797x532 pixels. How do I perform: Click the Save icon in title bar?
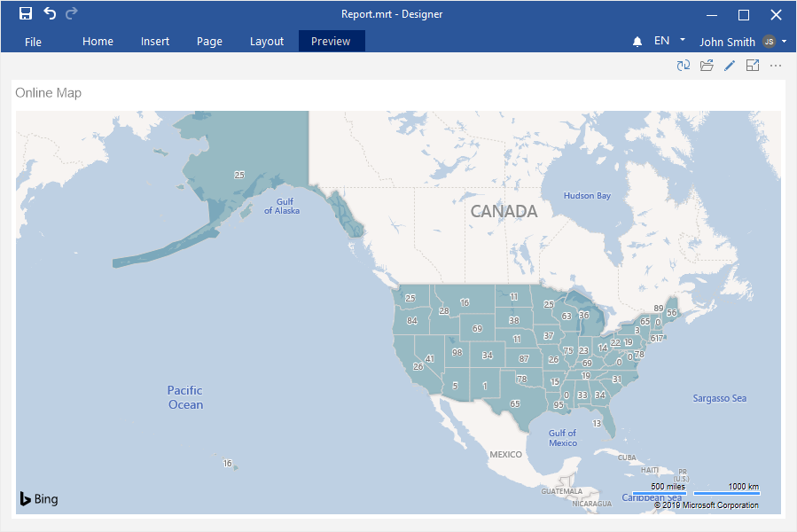tap(26, 13)
